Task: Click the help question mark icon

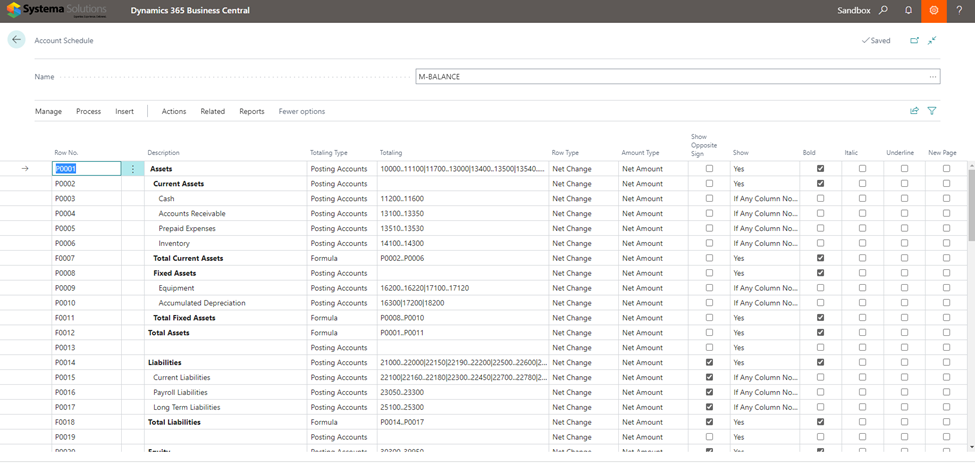Action: point(960,11)
